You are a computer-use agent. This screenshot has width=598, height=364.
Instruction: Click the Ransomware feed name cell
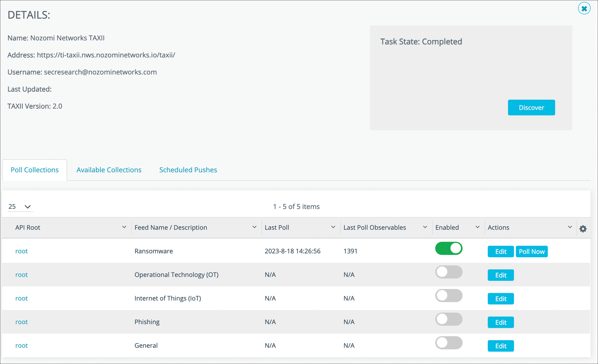coord(154,251)
